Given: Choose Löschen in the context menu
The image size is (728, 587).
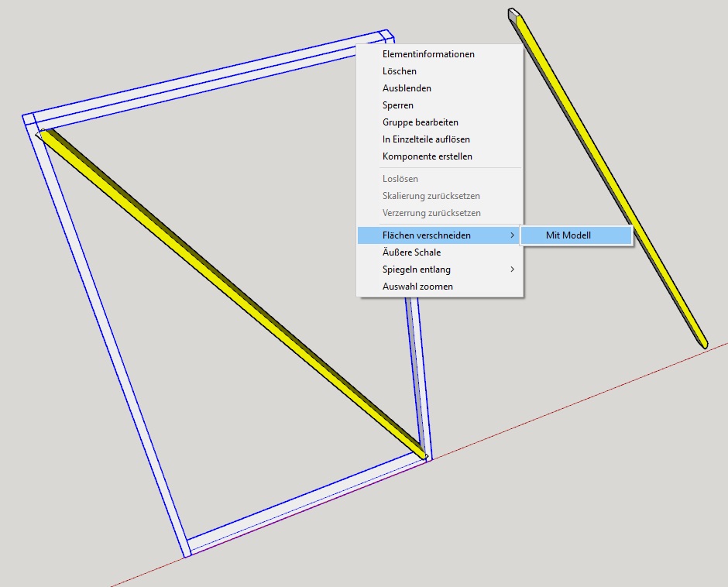Looking at the screenshot, I should pos(400,71).
